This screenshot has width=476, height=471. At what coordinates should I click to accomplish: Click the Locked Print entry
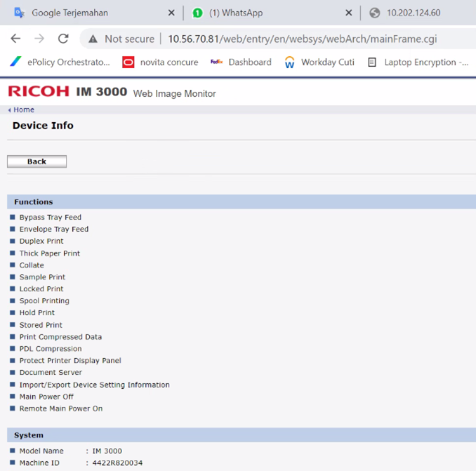(41, 289)
